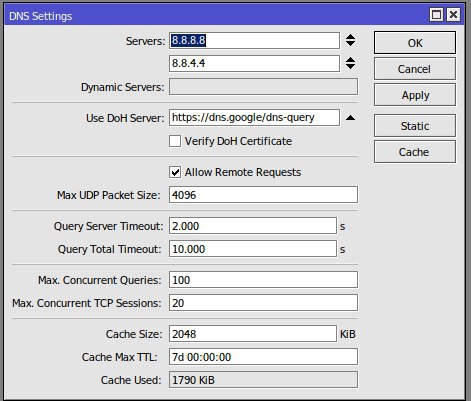Image resolution: width=471 pixels, height=401 pixels.
Task: Click the Cache Used label
Action: pos(131,380)
